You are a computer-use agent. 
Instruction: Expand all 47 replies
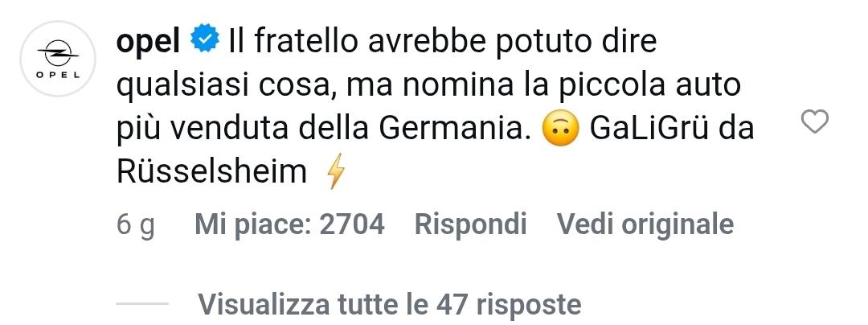click(x=390, y=304)
